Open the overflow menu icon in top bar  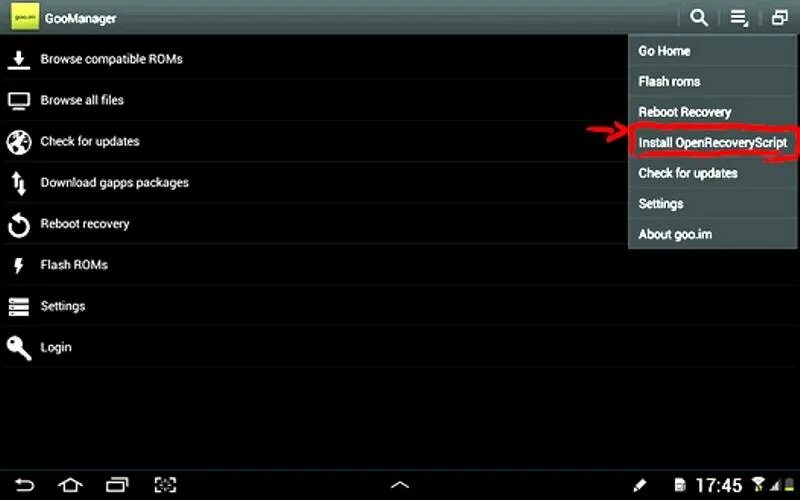pos(739,18)
